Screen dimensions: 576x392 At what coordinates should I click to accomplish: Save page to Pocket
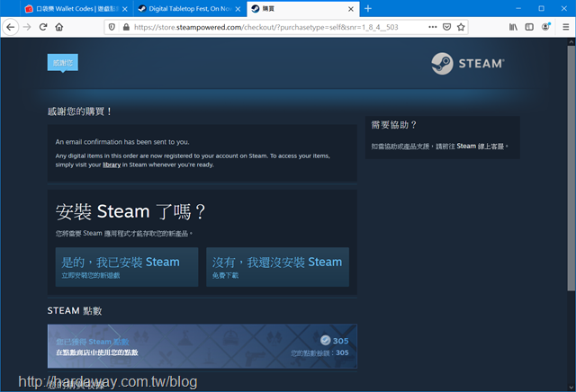tap(446, 27)
